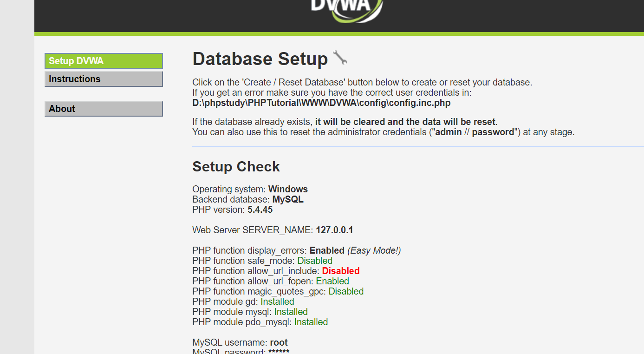Viewport: 644px width, 354px height.
Task: Click the 'Create / Reset Database' instruction sentence
Action: pos(362,82)
